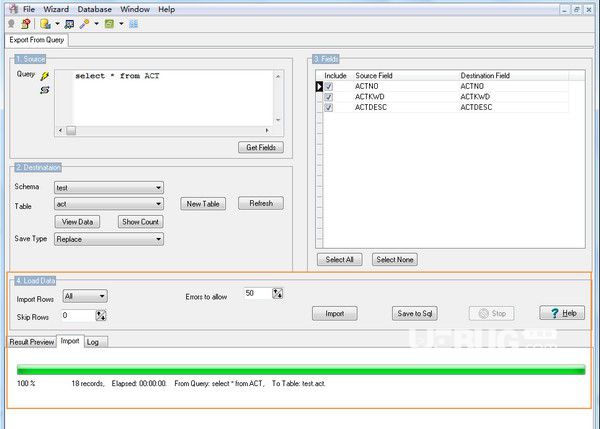Select the Export From Query tab

[37, 40]
